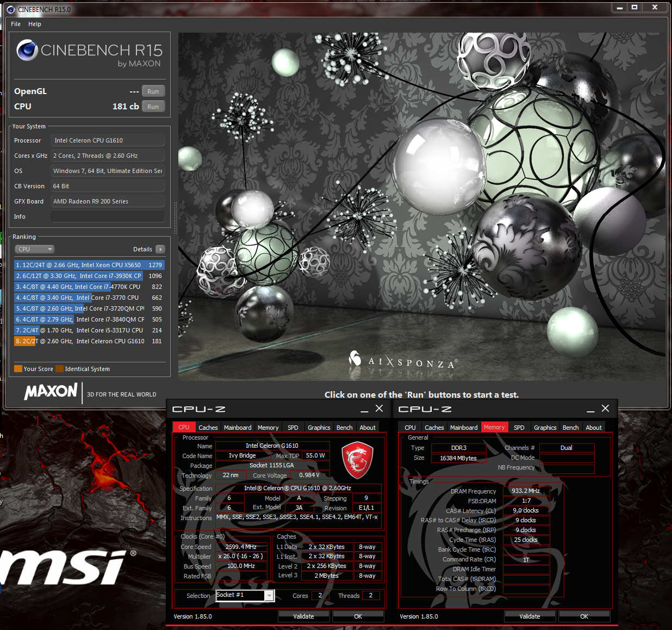Image resolution: width=672 pixels, height=630 pixels.
Task: Click the Identical System brown legend swatch
Action: pos(59,369)
